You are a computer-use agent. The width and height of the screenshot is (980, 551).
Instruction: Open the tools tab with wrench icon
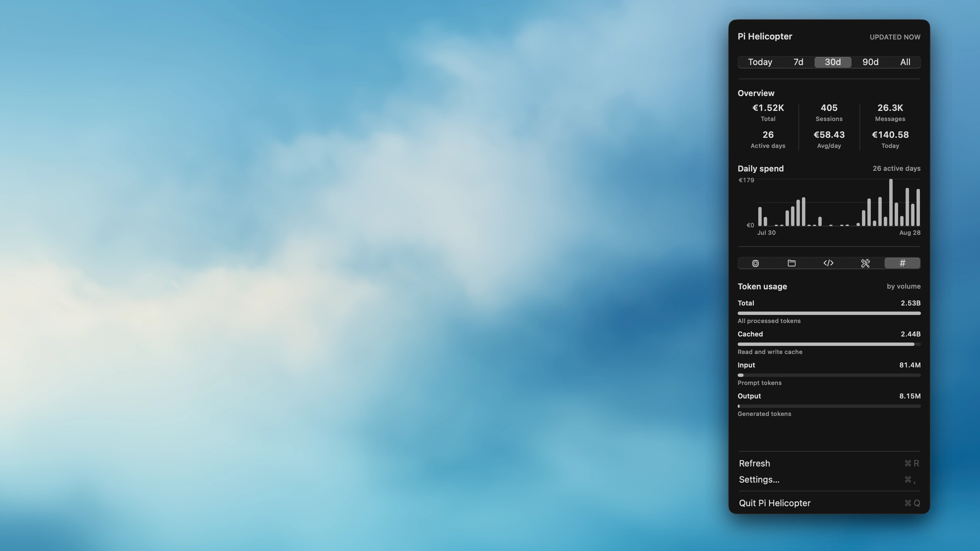tap(865, 263)
